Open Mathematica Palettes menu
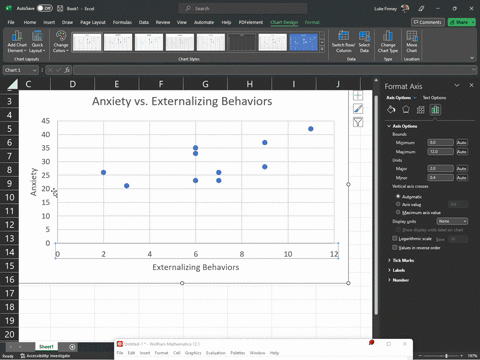 tap(238, 353)
